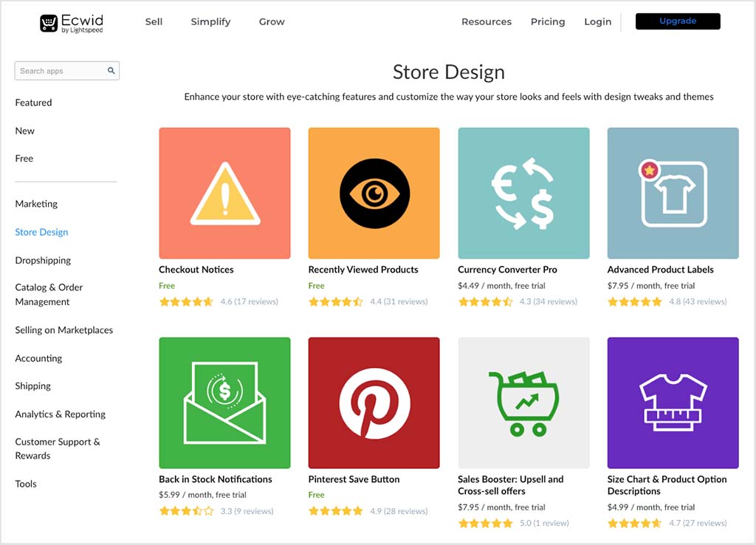Click the '3.3 (9 reviews)' text

point(247,511)
